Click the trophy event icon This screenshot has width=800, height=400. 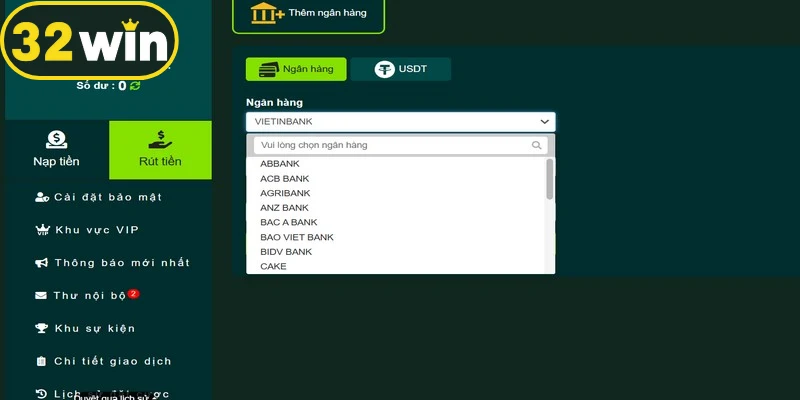pyautogui.click(x=41, y=328)
